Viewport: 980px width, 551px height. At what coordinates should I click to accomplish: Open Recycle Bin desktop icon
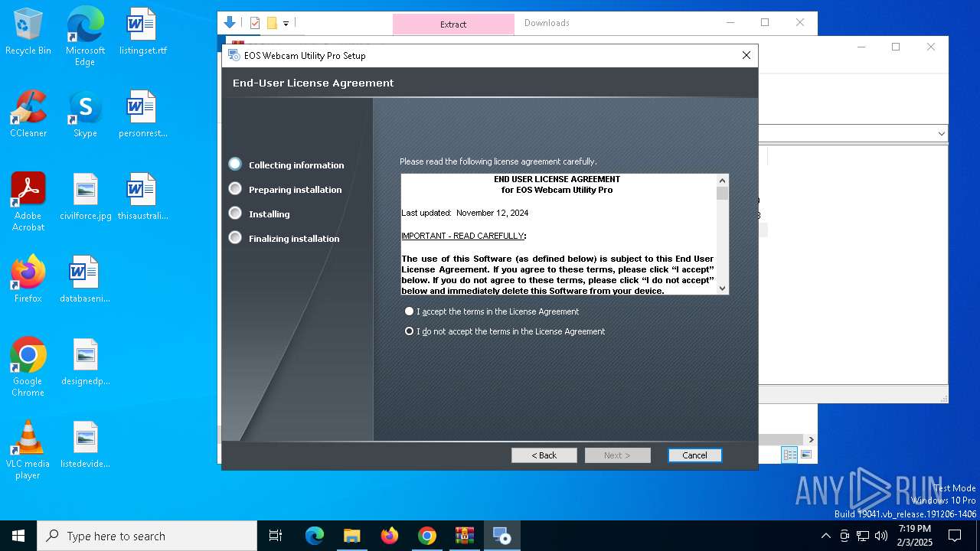pos(28,32)
